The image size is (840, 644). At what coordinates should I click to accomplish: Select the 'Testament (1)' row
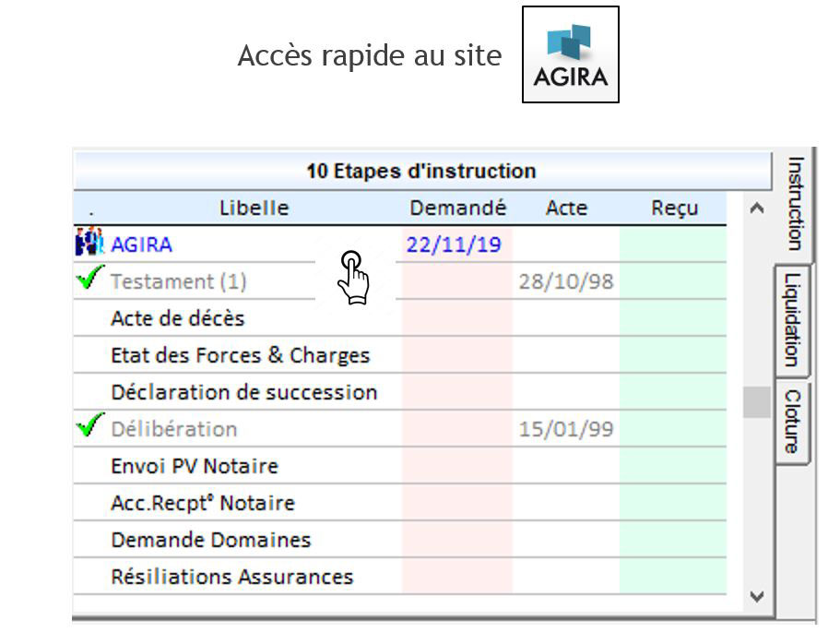pyautogui.click(x=399, y=281)
